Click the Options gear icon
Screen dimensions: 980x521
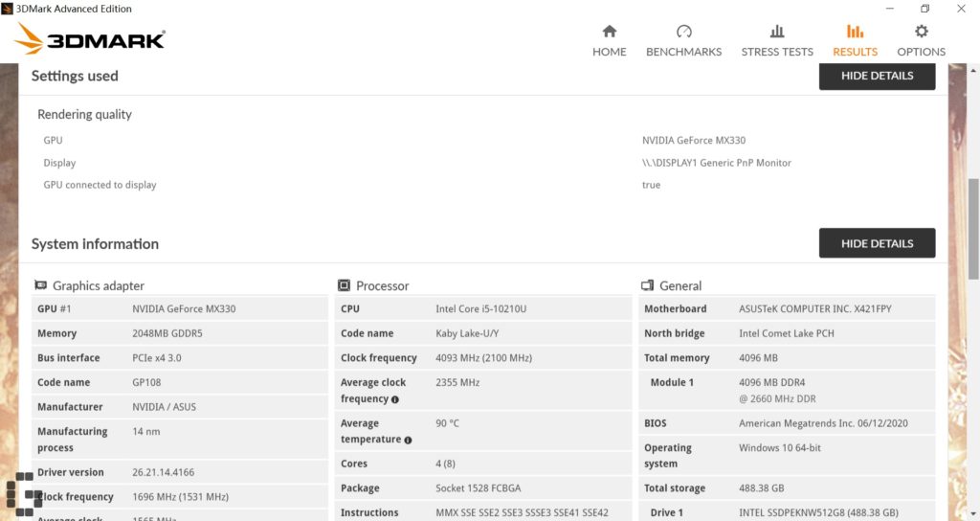tap(922, 32)
